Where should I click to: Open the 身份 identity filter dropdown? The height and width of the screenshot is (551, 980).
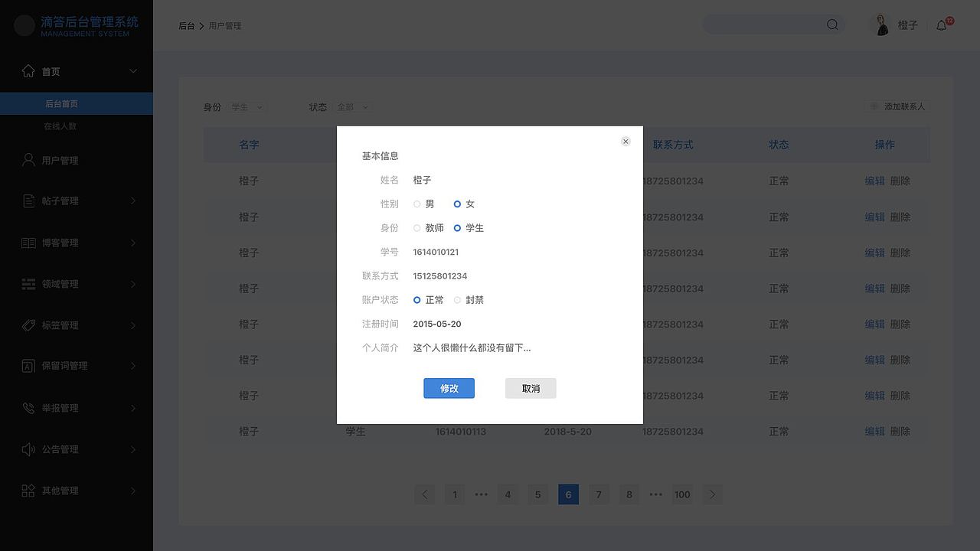247,107
